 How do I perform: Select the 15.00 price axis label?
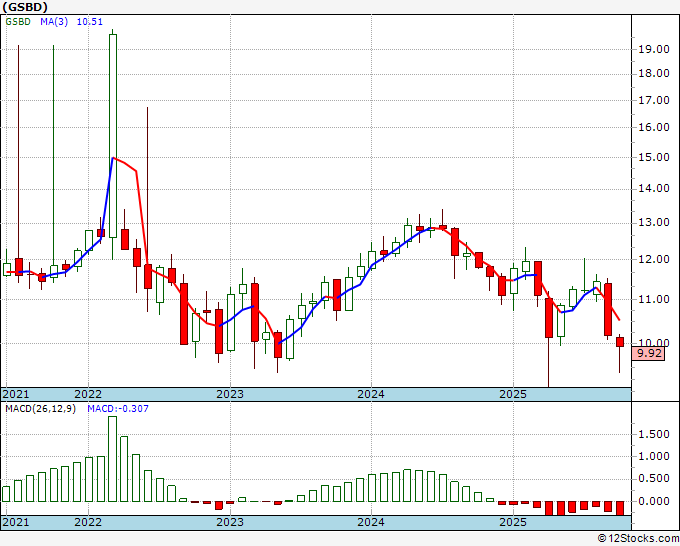coord(656,158)
